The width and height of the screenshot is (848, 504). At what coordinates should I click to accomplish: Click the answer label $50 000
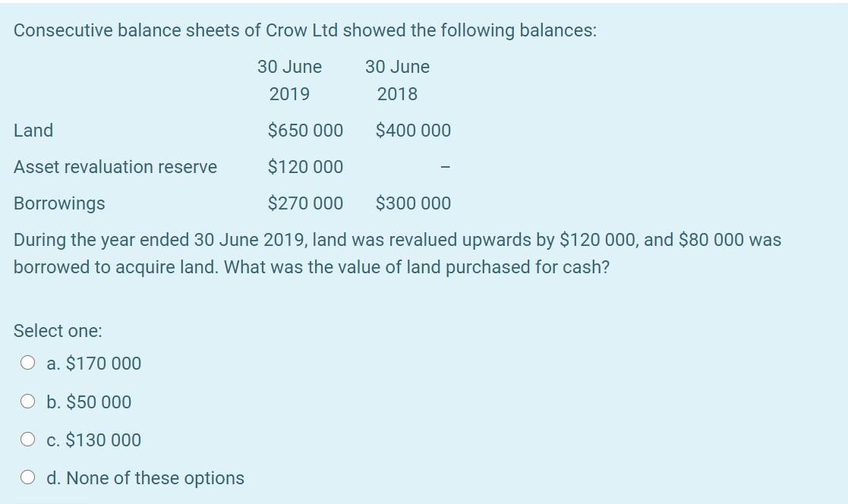(x=99, y=402)
